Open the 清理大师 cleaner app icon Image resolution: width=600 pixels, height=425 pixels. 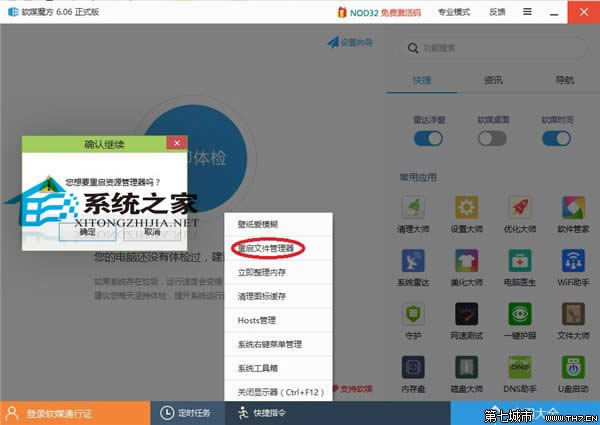413,207
